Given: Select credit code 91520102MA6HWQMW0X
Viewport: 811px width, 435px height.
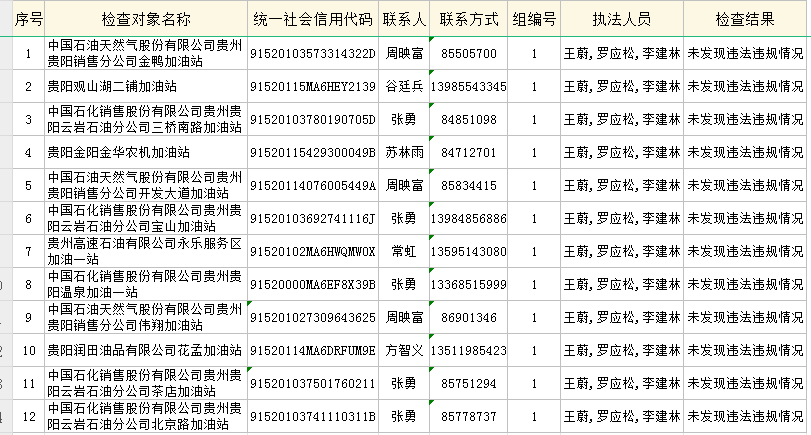Looking at the screenshot, I should [x=313, y=251].
